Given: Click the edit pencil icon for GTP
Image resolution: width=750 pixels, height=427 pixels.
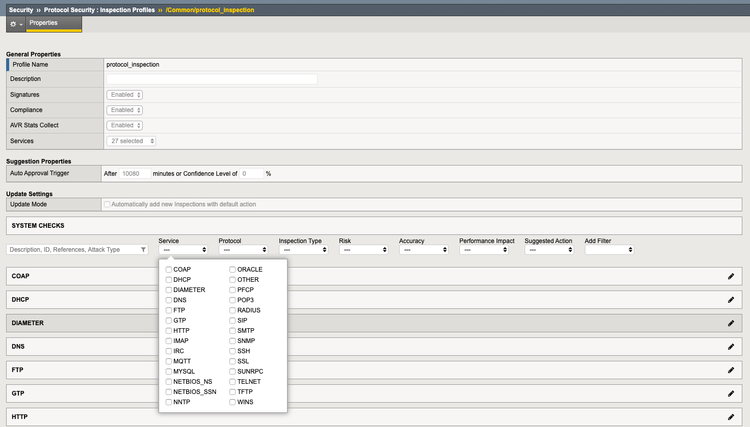Looking at the screenshot, I should pos(731,394).
